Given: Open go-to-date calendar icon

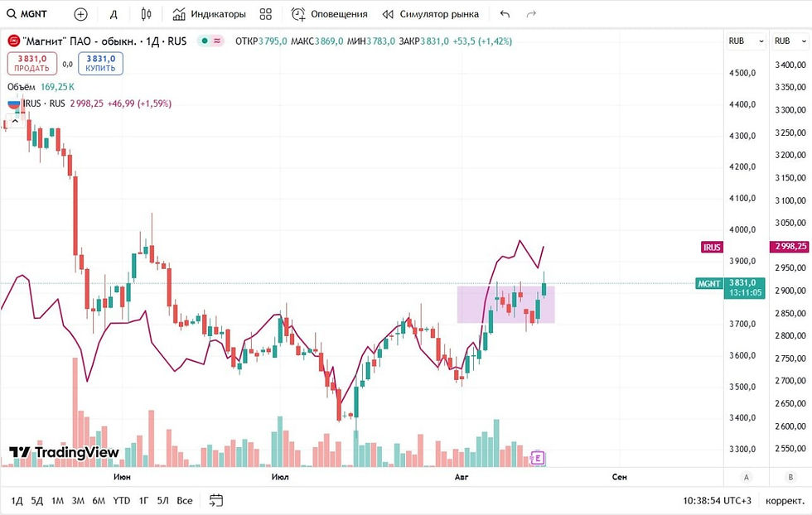Looking at the screenshot, I should click(216, 500).
